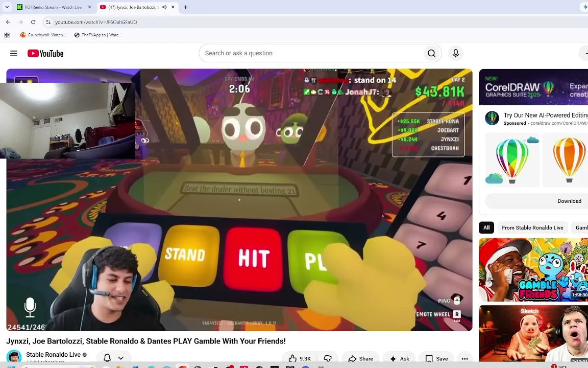Open more actions three-dot menu

(464, 359)
